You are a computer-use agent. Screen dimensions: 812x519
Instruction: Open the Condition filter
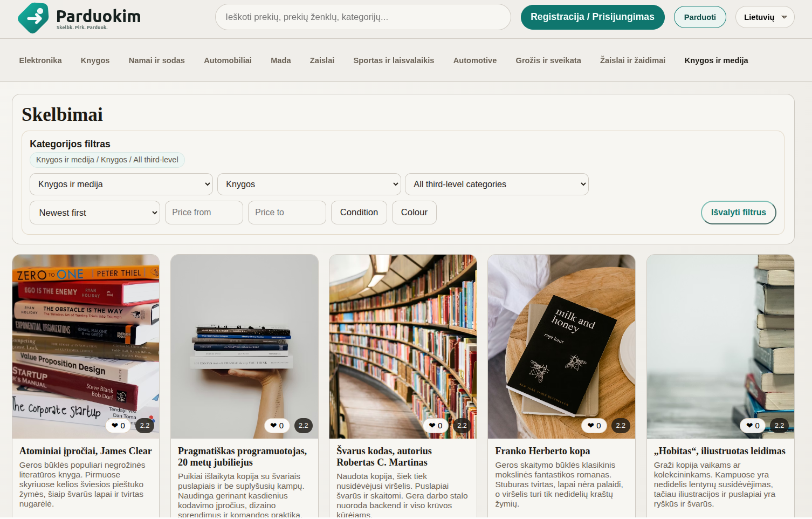tap(359, 213)
